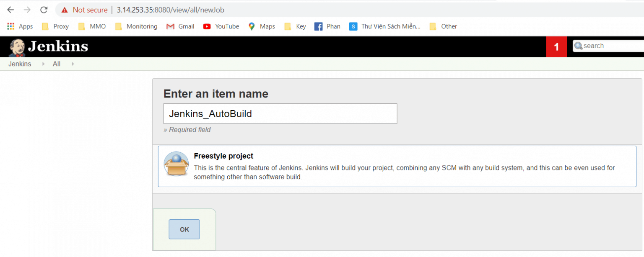Expand the breadcrumb arrow after Jenkins
This screenshot has height=257, width=644.
[x=43, y=64]
